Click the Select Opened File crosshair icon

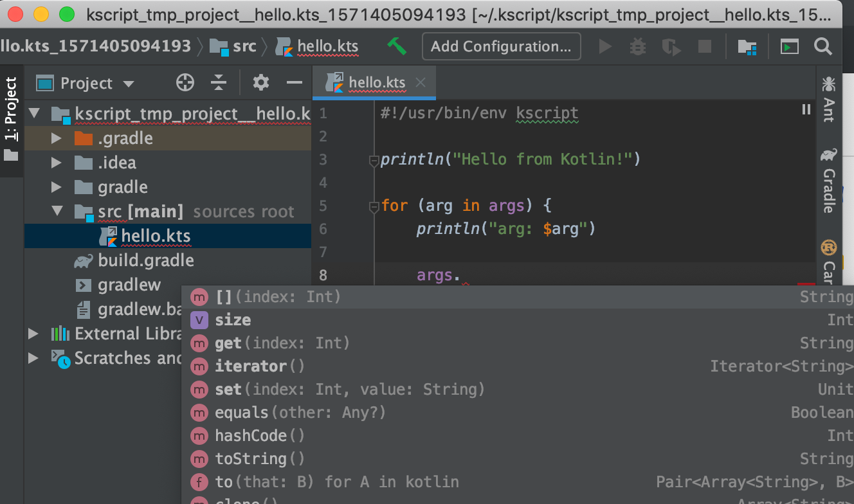[x=185, y=82]
